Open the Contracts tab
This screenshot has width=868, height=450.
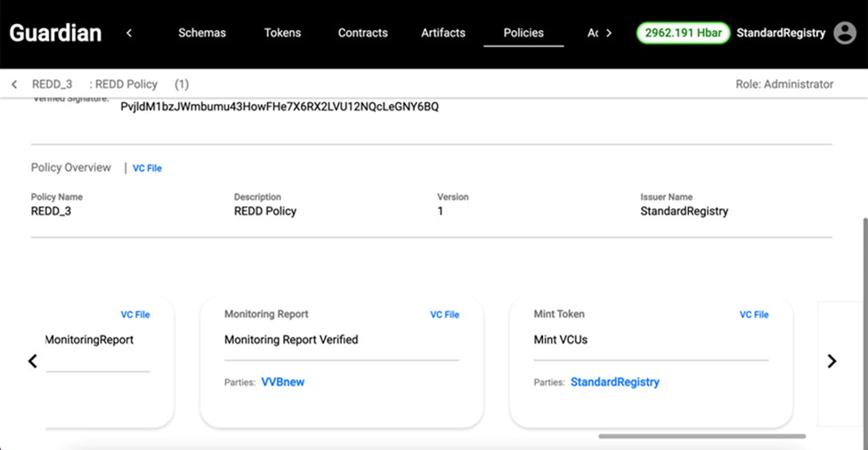pyautogui.click(x=362, y=33)
